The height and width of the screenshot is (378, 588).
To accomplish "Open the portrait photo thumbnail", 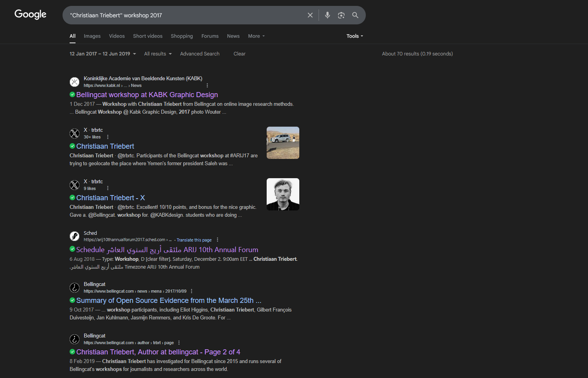I will click(x=283, y=194).
